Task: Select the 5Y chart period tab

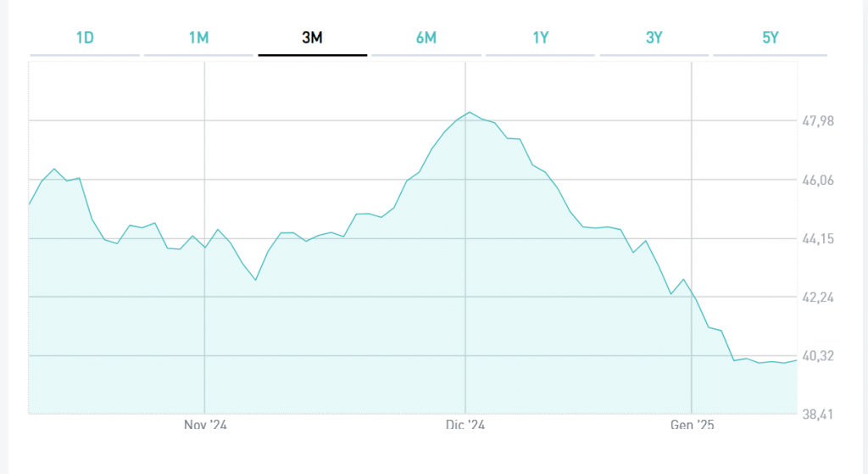Action: 770,37
